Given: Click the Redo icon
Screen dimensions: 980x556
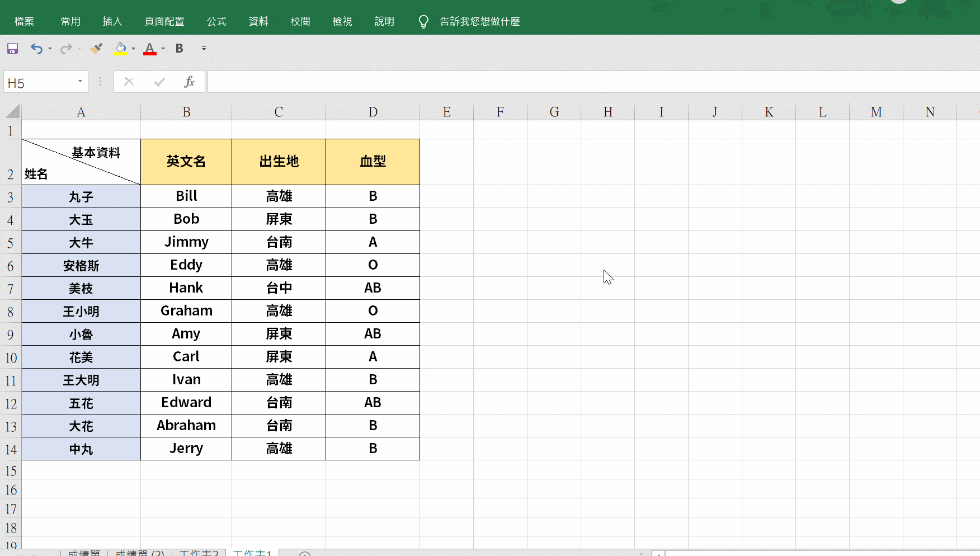Looking at the screenshot, I should tap(65, 49).
